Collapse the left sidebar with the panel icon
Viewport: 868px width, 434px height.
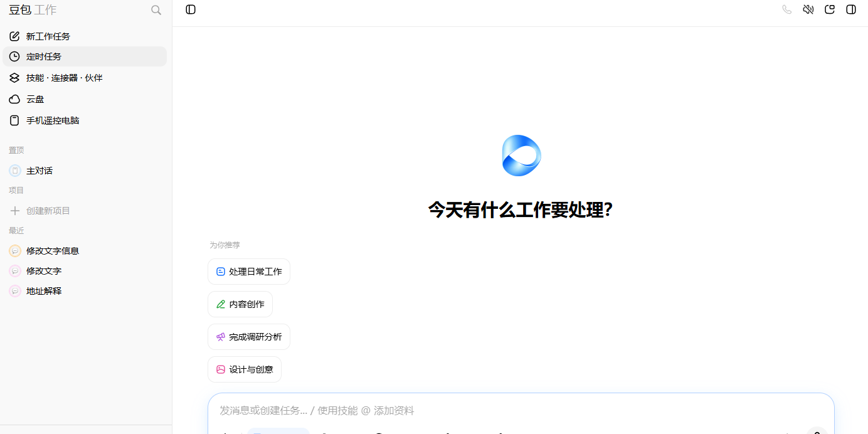[191, 9]
